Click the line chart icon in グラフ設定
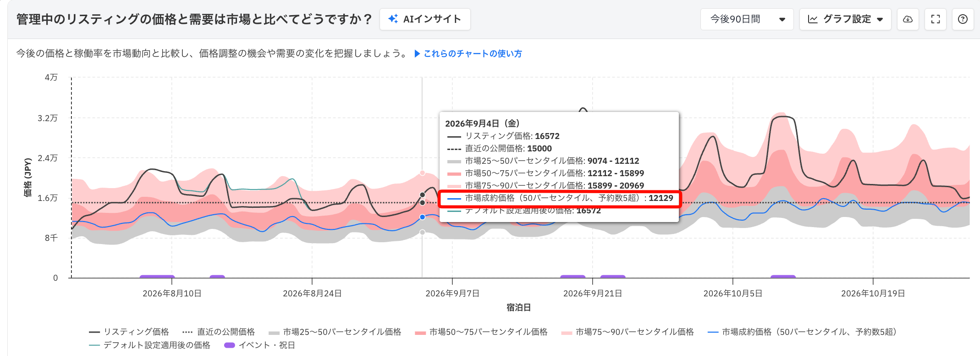 coord(813,19)
